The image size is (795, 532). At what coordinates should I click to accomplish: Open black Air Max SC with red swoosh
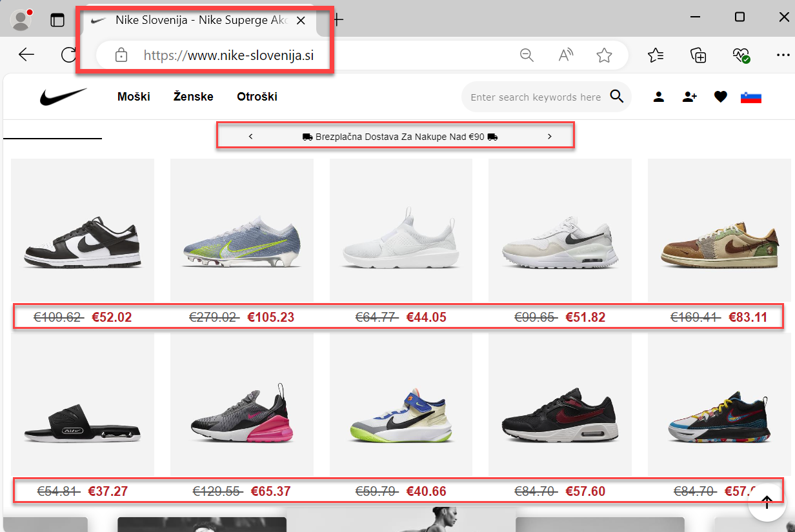[x=560, y=404]
